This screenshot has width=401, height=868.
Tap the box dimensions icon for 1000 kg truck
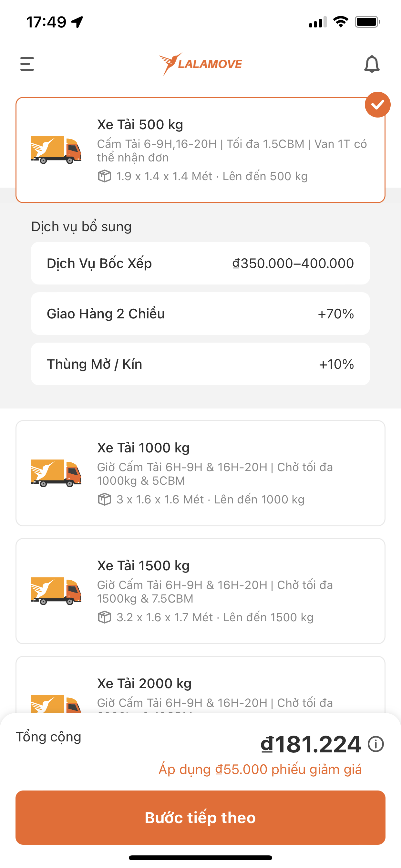[x=105, y=499]
